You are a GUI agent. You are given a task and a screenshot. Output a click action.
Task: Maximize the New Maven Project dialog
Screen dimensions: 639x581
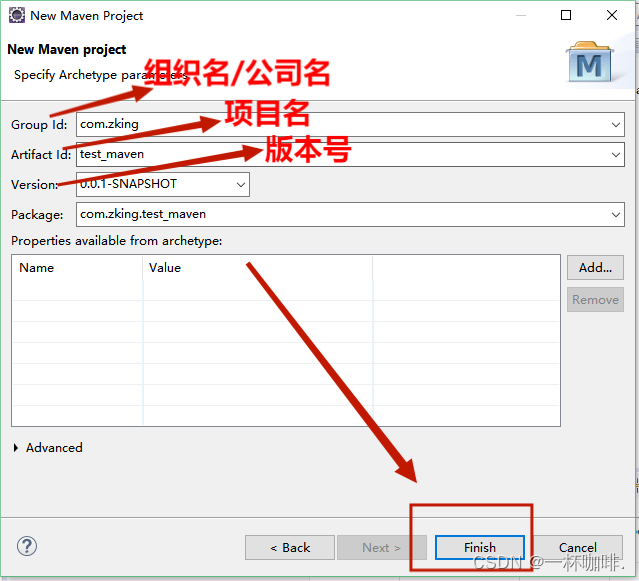tap(566, 15)
